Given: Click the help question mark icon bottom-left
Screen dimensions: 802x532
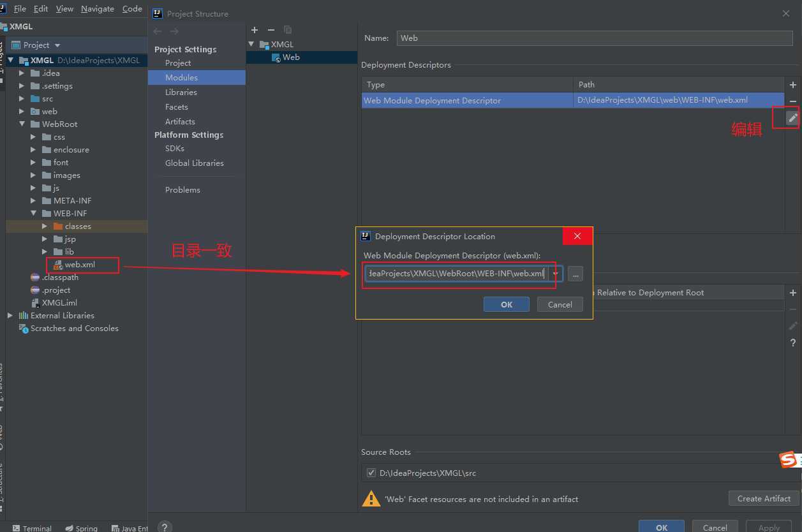Looking at the screenshot, I should pos(164,527).
